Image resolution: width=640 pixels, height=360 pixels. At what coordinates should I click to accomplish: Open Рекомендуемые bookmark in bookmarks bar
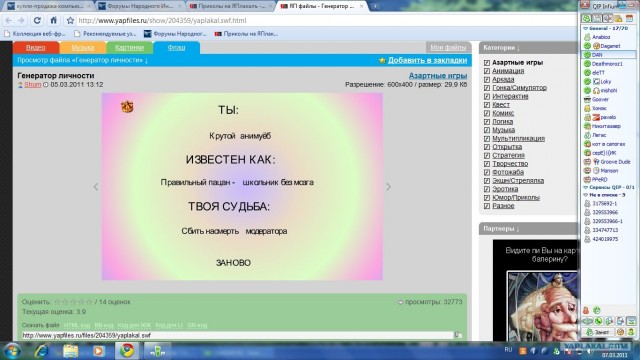tap(105, 34)
